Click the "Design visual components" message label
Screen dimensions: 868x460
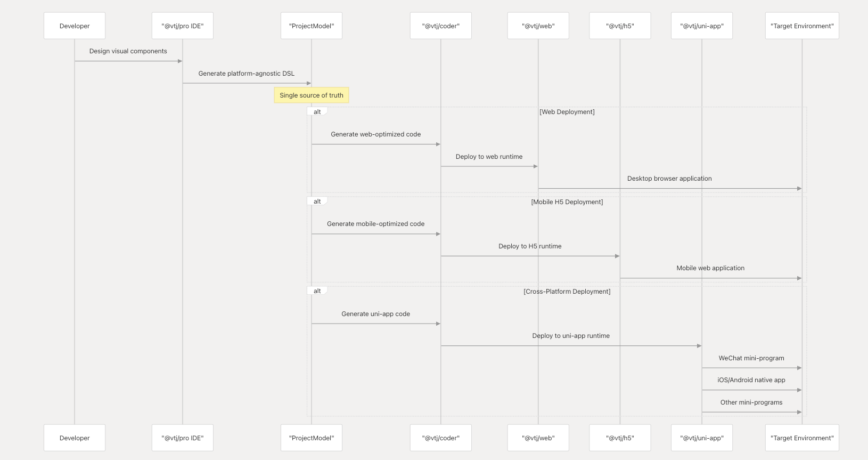point(128,51)
